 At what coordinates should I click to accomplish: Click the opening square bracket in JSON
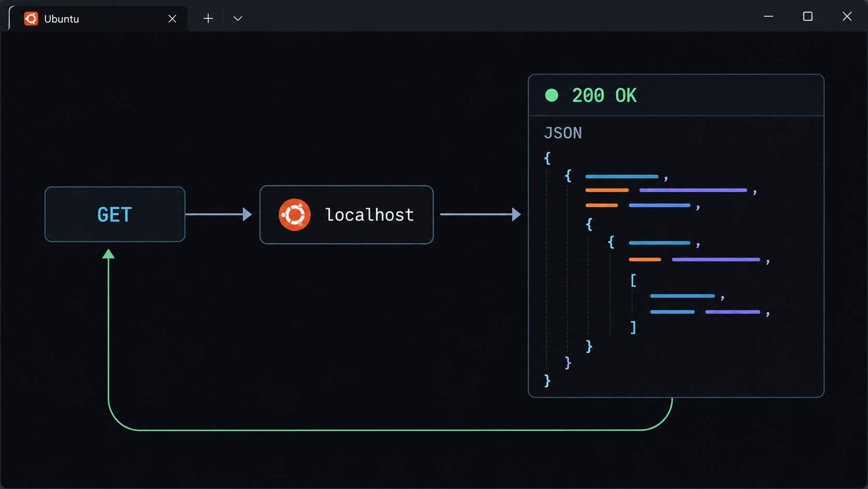(633, 281)
